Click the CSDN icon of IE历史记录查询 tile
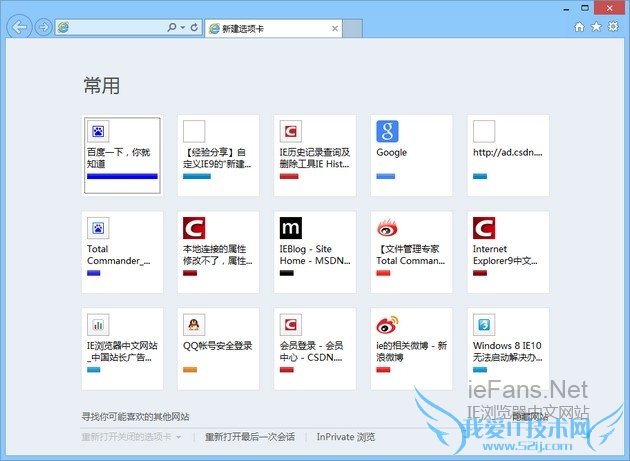 coord(291,131)
